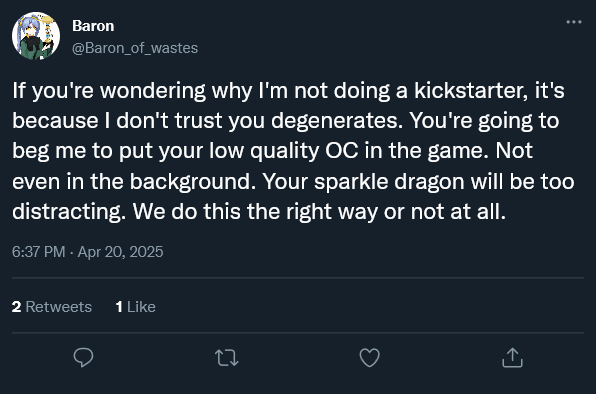The height and width of the screenshot is (394, 596).
Task: View the 1 Like list
Action: (x=136, y=307)
